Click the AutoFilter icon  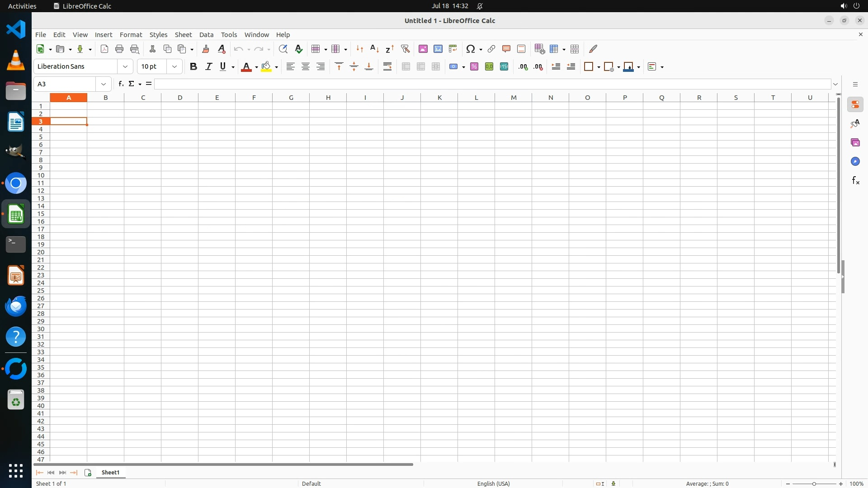[405, 49]
